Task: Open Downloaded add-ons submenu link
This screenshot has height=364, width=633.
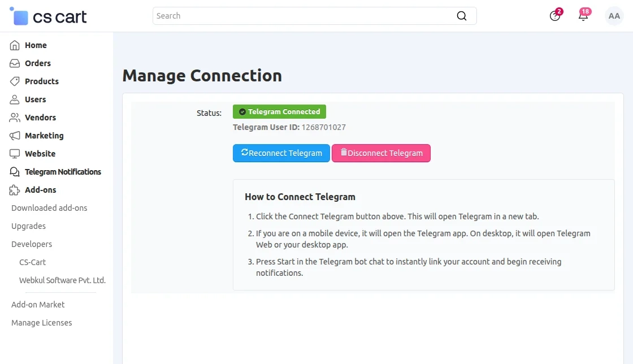Action: (x=49, y=208)
